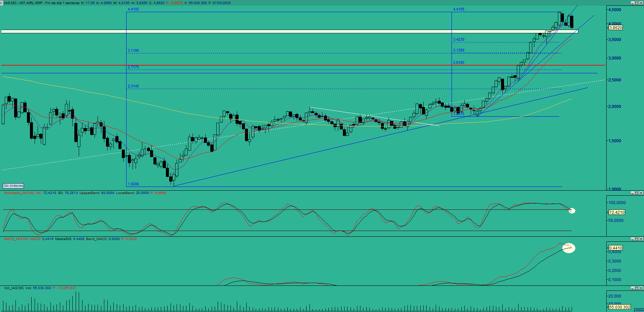The image size is (644, 312).
Task: Minimize the MACD indicator panel
Action: click(x=632, y=239)
